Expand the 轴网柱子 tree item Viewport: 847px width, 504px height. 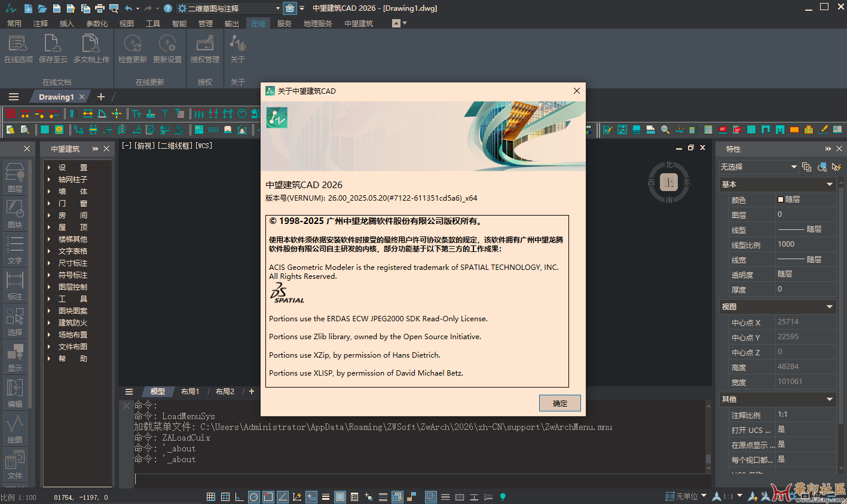pos(49,180)
